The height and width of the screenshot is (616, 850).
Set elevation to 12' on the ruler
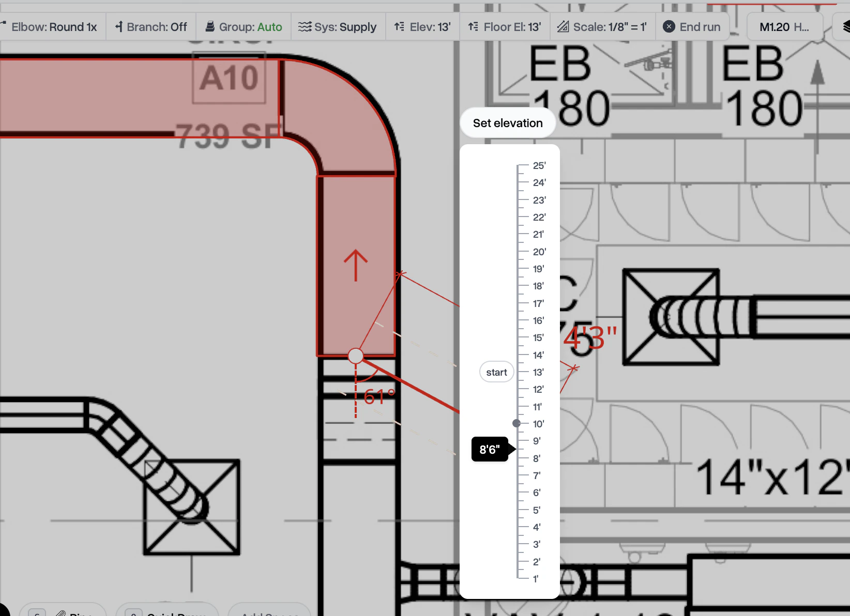coord(538,389)
